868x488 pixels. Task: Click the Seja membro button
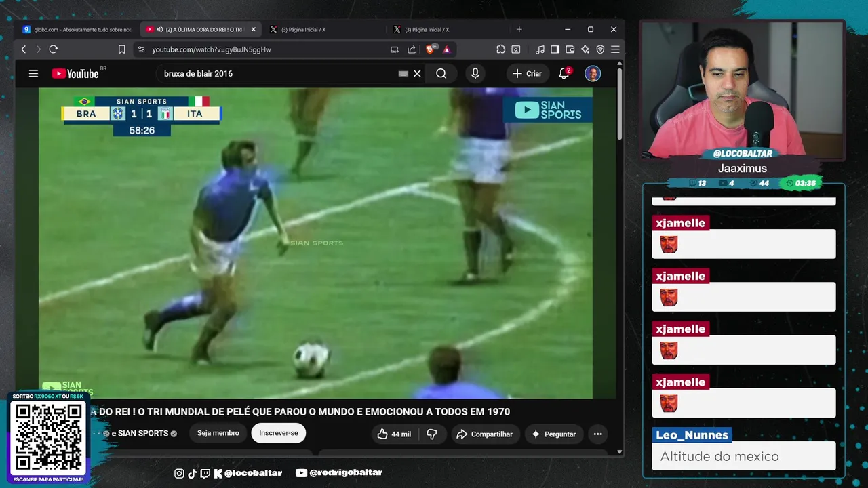(x=218, y=433)
